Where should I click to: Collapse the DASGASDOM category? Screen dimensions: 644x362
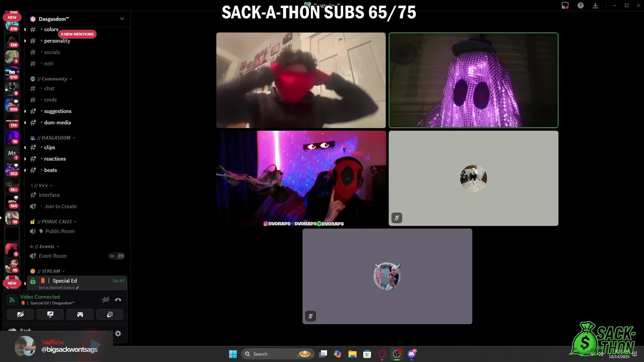click(x=53, y=138)
